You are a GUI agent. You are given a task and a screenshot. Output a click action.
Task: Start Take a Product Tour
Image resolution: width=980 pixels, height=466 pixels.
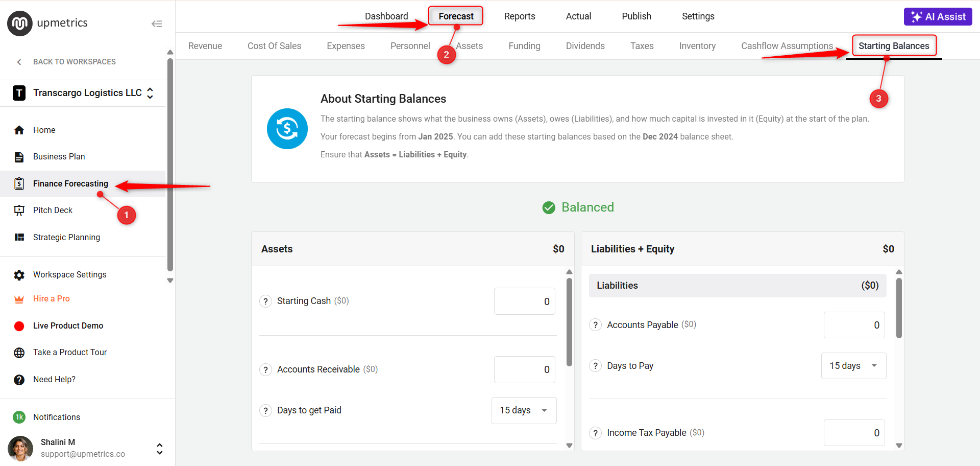70,353
